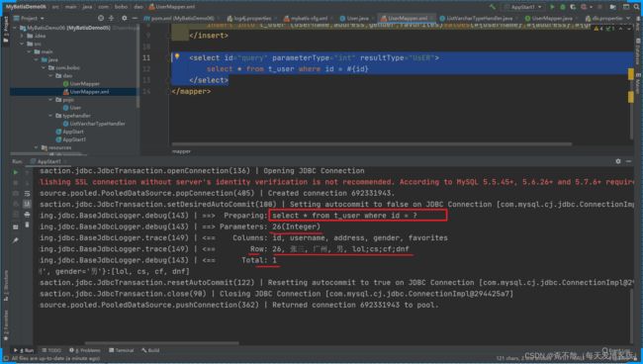
Task: Hide the Project panel with minus icon
Action: [135, 18]
